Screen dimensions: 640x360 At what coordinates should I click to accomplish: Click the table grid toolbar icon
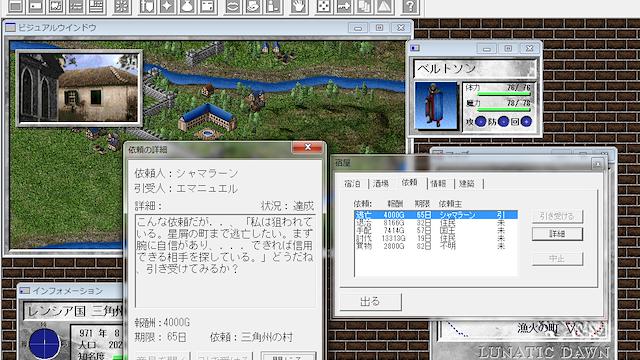click(x=96, y=6)
